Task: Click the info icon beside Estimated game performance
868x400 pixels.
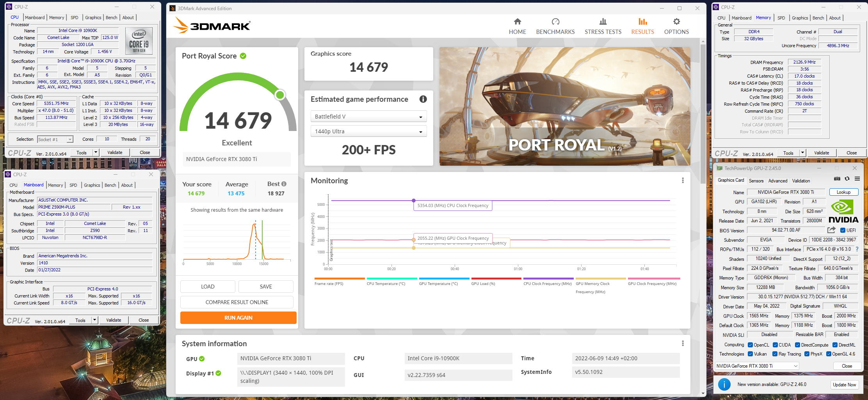Action: (x=423, y=99)
